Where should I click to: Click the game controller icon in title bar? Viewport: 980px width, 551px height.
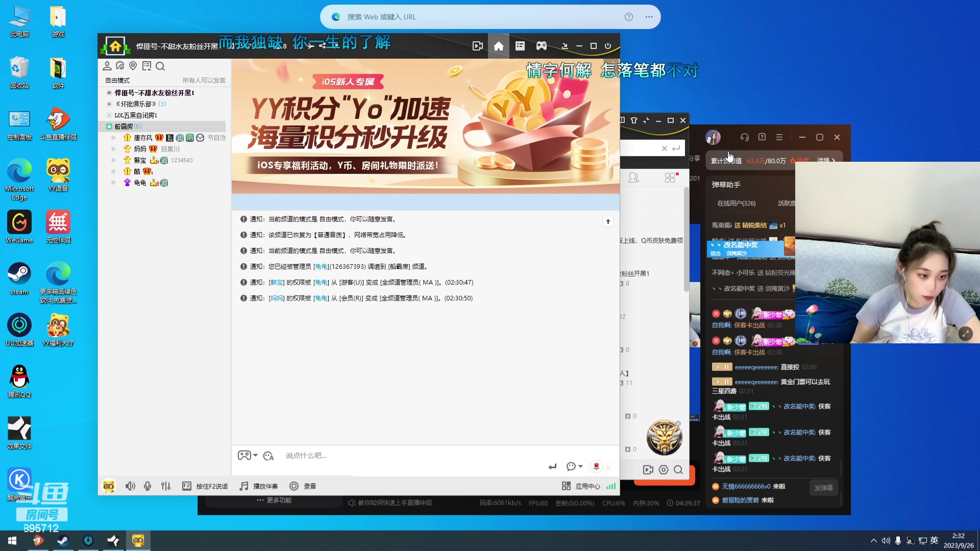click(542, 45)
